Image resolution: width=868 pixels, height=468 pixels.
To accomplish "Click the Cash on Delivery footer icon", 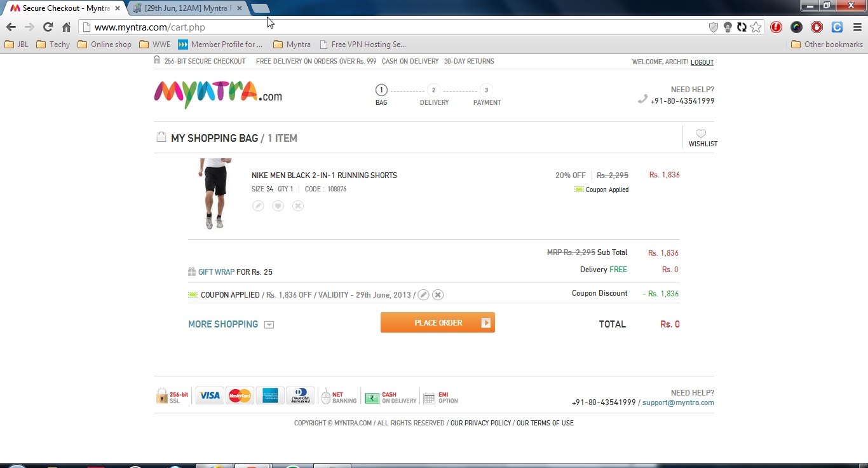I will [372, 398].
